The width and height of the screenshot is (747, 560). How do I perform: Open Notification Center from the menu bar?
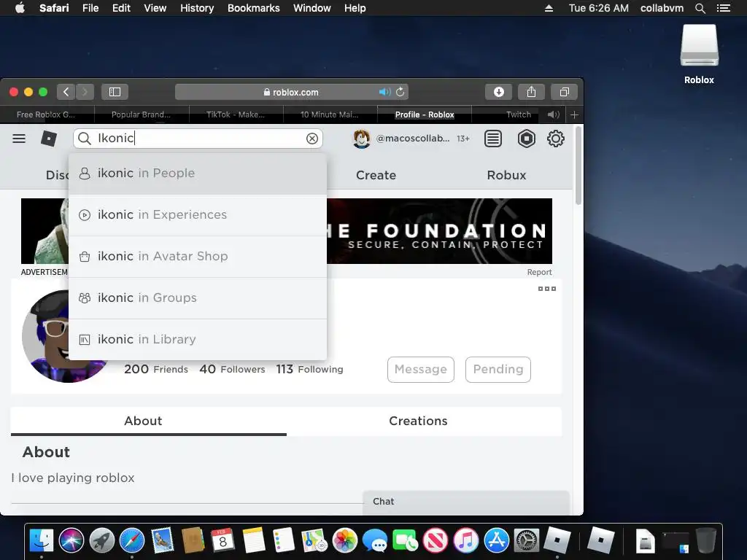click(x=723, y=8)
